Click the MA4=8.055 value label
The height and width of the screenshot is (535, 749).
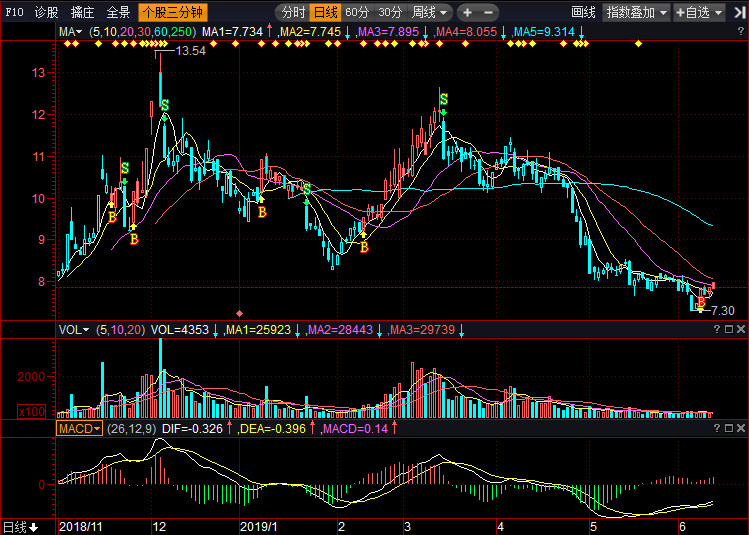click(467, 32)
